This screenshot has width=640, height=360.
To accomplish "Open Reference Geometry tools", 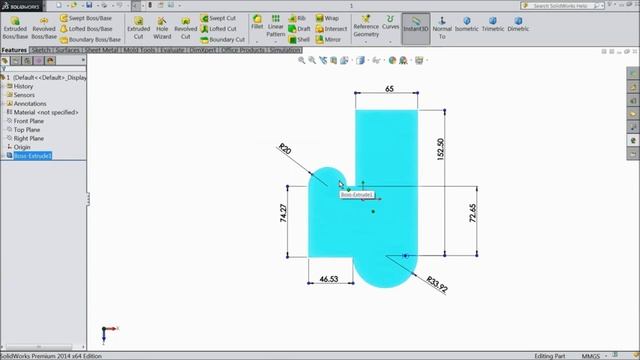I will pyautogui.click(x=366, y=26).
